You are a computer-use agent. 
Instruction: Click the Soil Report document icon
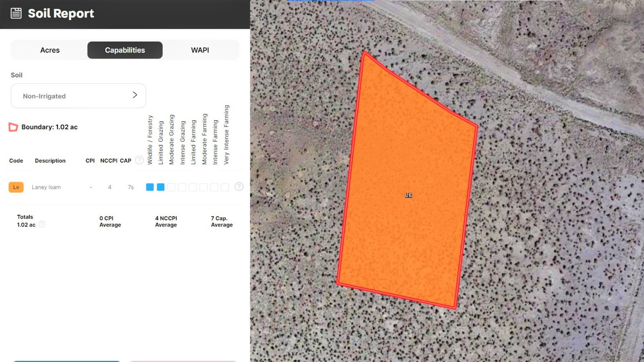tap(16, 13)
